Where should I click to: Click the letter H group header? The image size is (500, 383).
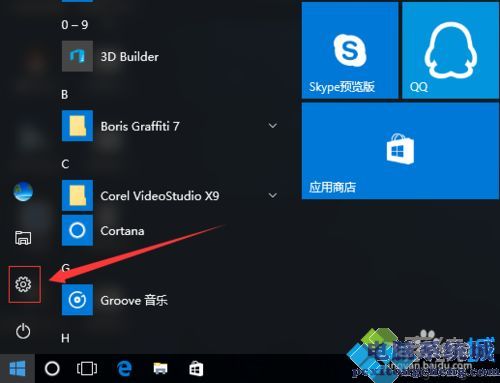coord(65,338)
